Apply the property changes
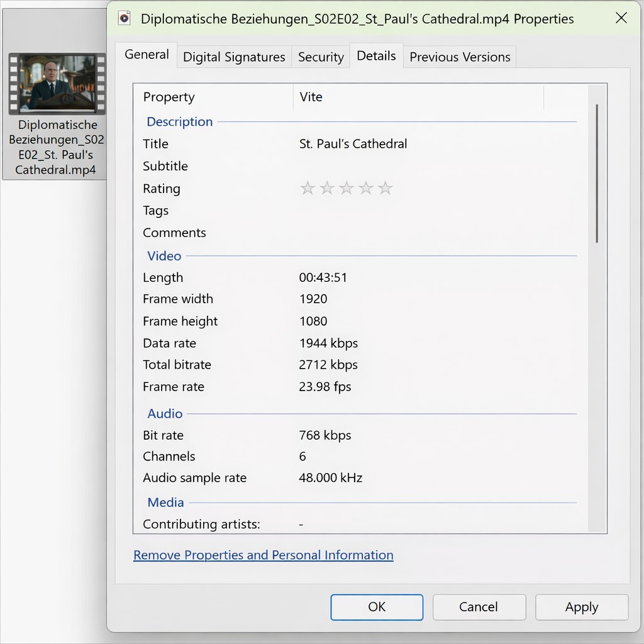 [581, 607]
